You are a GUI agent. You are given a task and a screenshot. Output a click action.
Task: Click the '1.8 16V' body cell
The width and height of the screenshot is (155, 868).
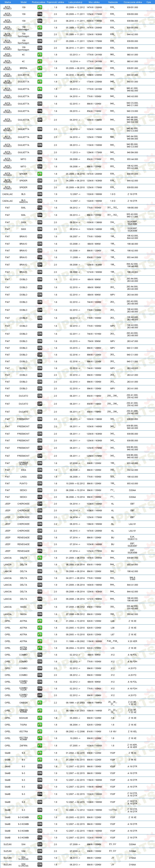pyautogui.click(x=113, y=731)
